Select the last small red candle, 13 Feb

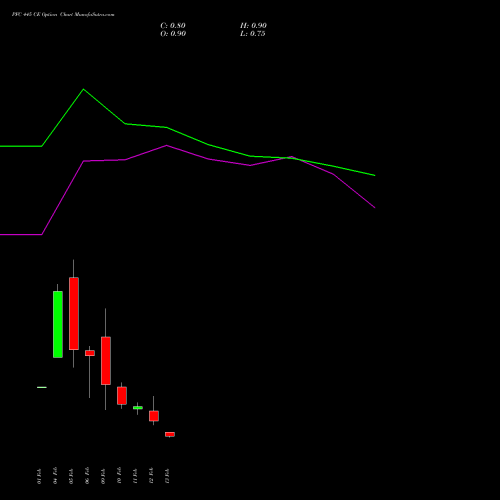pyautogui.click(x=170, y=434)
